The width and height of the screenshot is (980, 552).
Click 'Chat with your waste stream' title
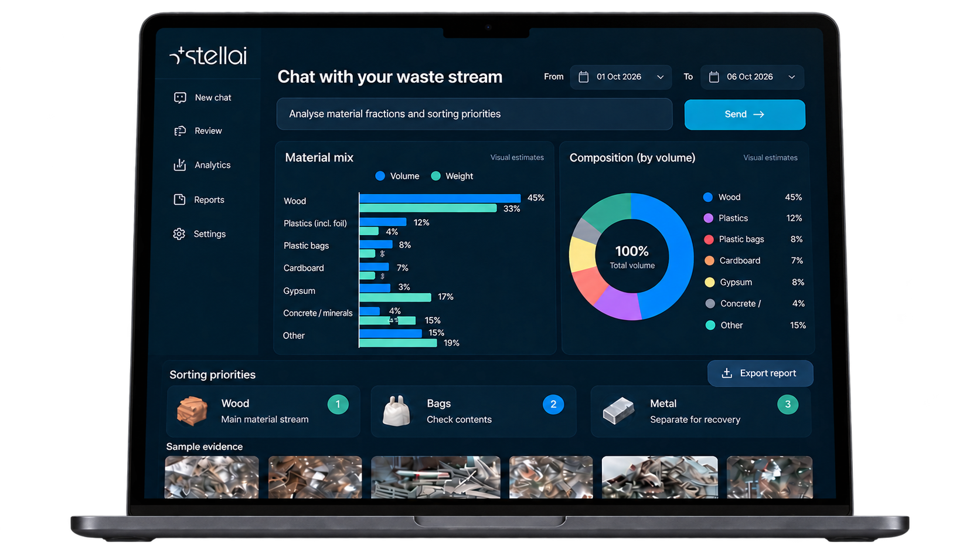tap(390, 77)
